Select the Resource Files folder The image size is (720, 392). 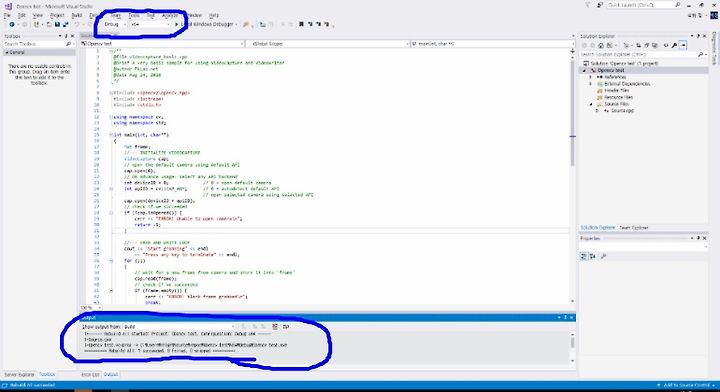pyautogui.click(x=614, y=97)
